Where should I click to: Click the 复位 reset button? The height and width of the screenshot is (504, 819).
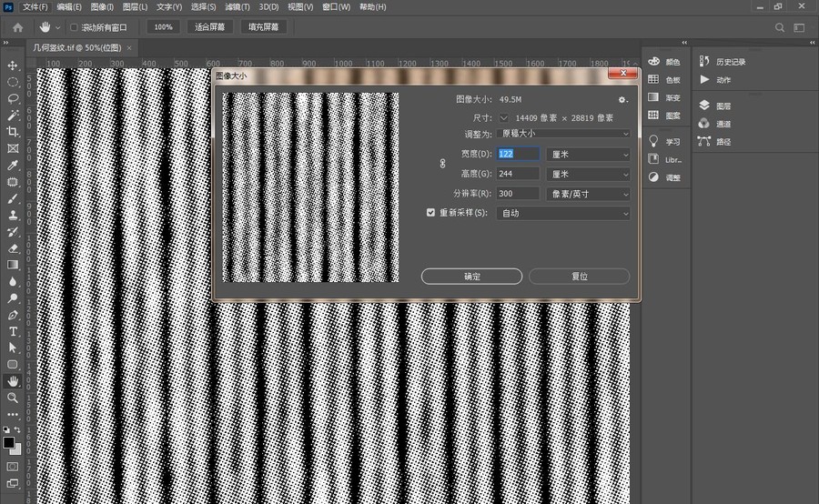pyautogui.click(x=580, y=277)
